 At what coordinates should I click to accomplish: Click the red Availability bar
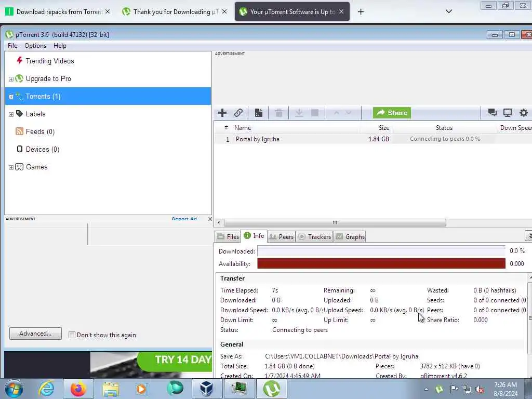(381, 263)
